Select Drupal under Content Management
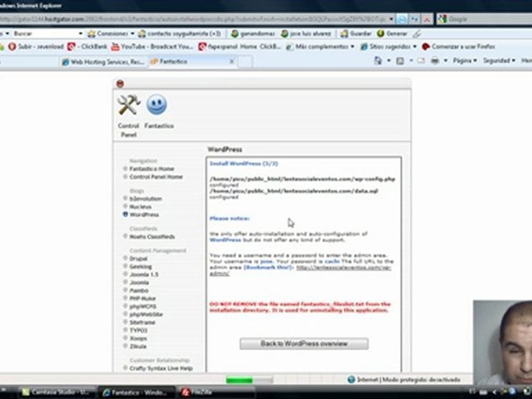The image size is (532, 399). pyautogui.click(x=138, y=259)
